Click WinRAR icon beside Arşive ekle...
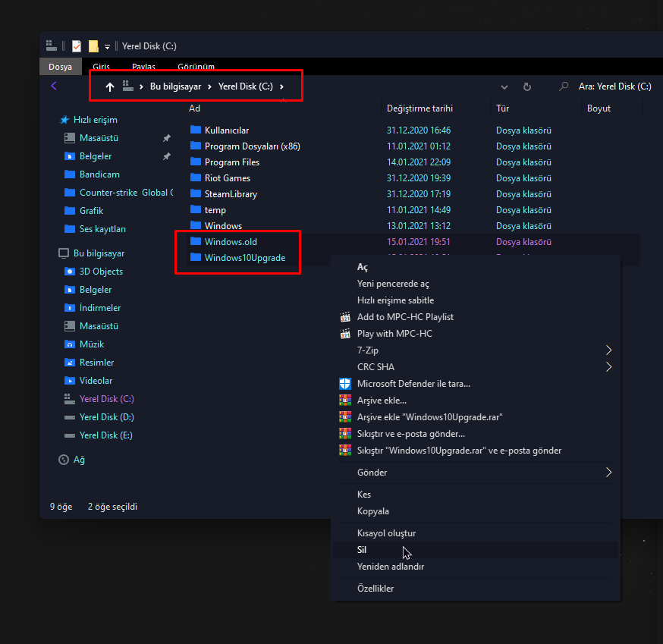The width and height of the screenshot is (663, 644). point(345,400)
